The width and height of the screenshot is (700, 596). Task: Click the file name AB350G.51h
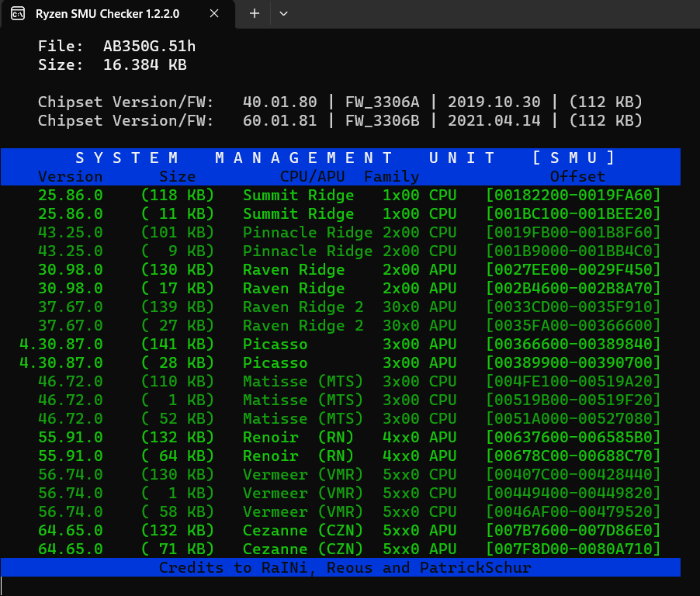[149, 46]
